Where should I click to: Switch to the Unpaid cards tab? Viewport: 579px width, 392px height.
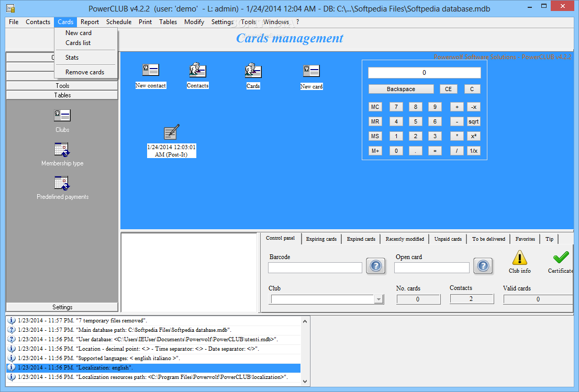coord(448,239)
